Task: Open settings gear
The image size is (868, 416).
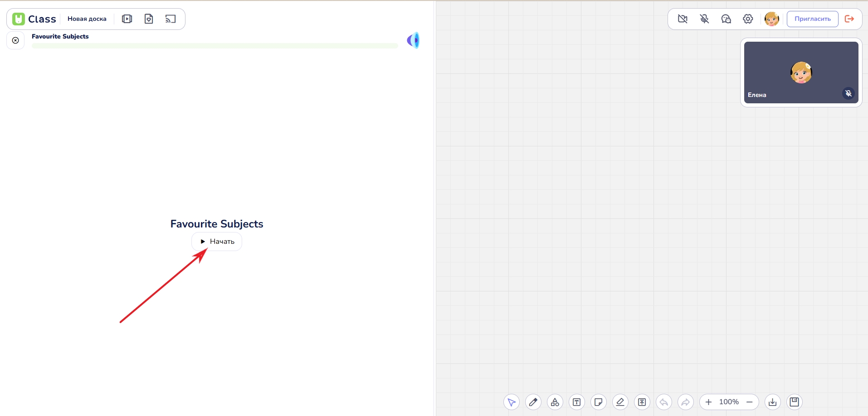Action: tap(748, 19)
